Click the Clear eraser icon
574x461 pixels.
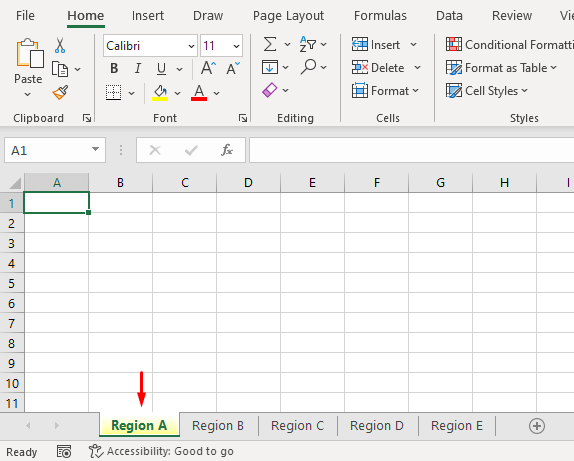[x=270, y=90]
